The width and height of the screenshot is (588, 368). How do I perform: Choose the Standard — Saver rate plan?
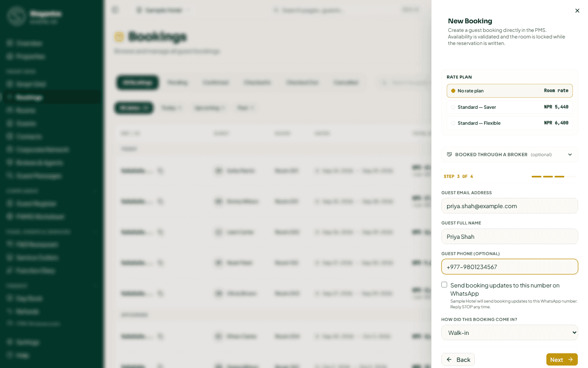click(x=510, y=107)
